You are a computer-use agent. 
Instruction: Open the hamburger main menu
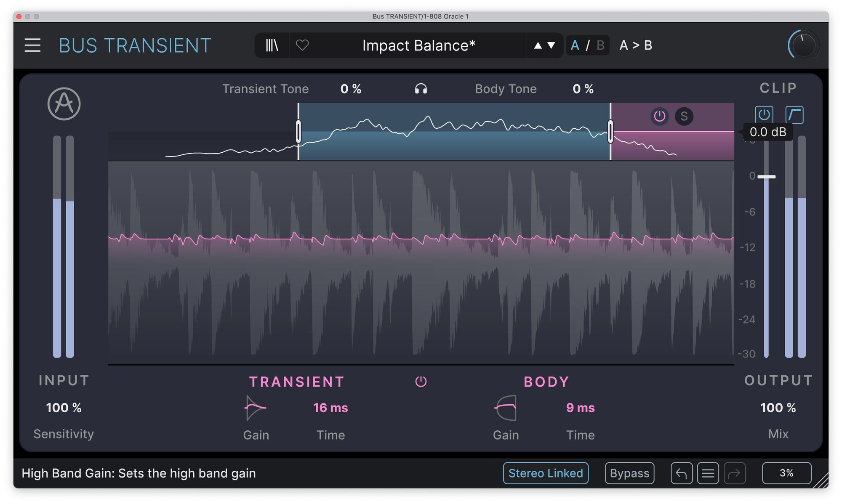click(x=32, y=45)
